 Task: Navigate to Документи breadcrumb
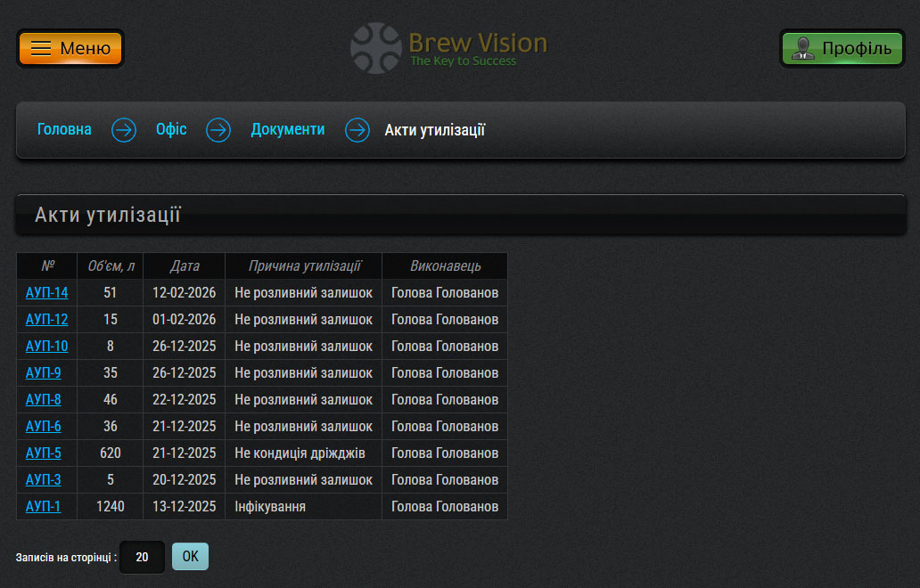click(287, 130)
